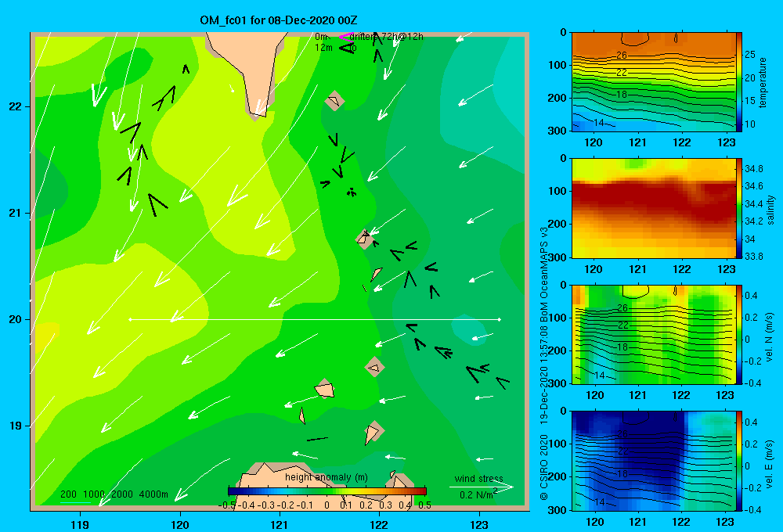Click the "© CSIRO 2020" copyright text

tap(544, 466)
